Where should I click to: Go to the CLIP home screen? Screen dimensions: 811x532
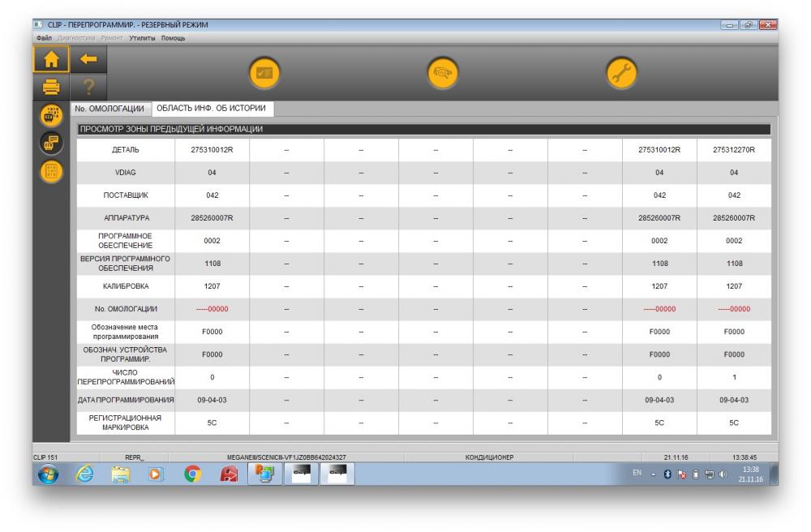51,59
